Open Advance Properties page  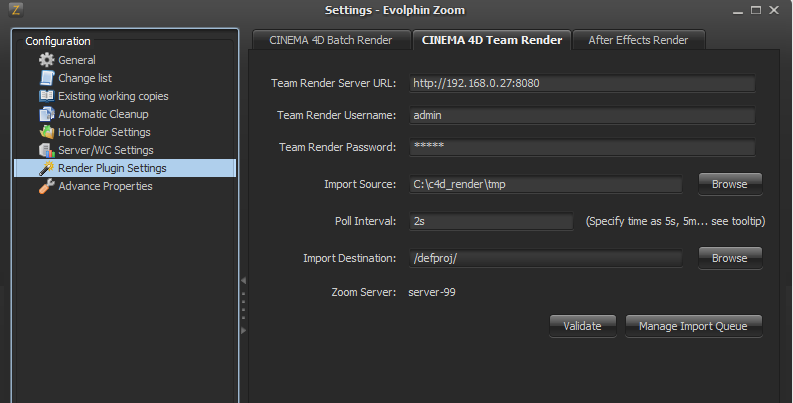[105, 186]
